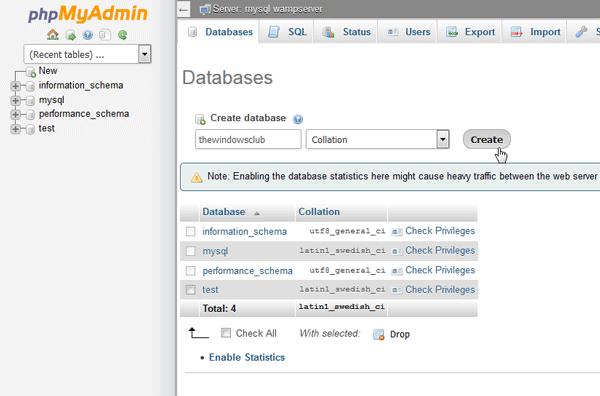Open the Users tab
The width and height of the screenshot is (600, 396).
coord(408,32)
